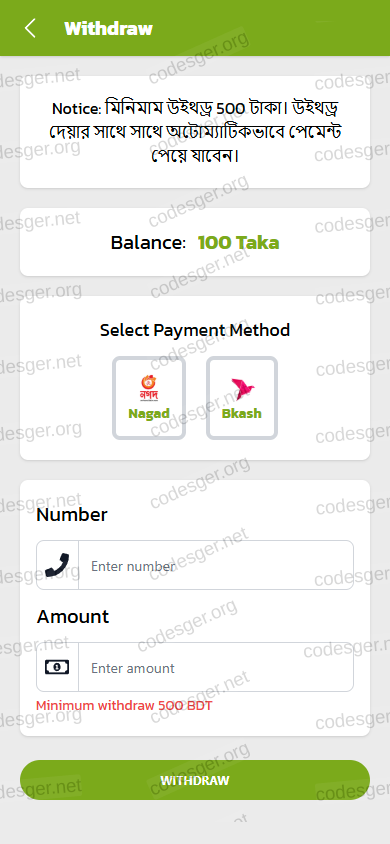Click the green Bkash label text

point(242,413)
